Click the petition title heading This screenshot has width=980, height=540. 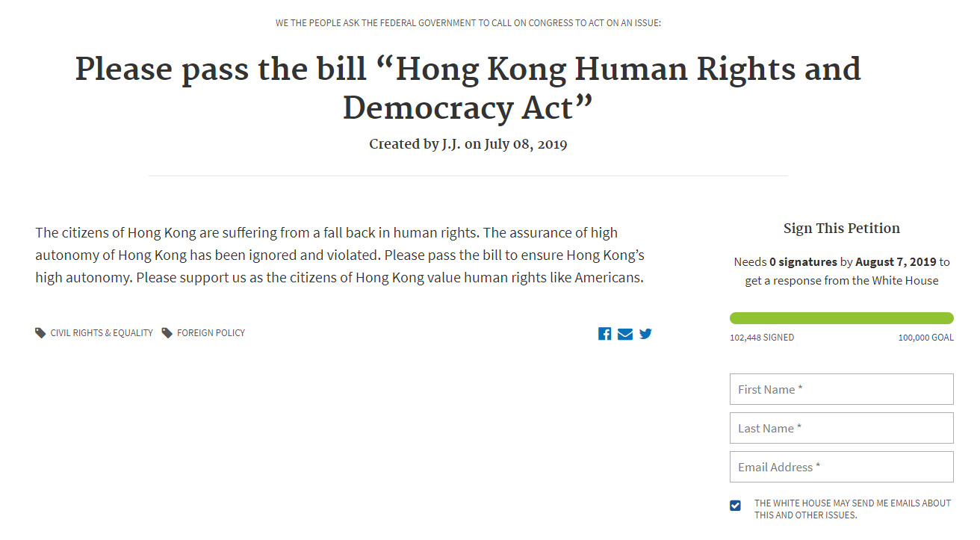[468, 88]
